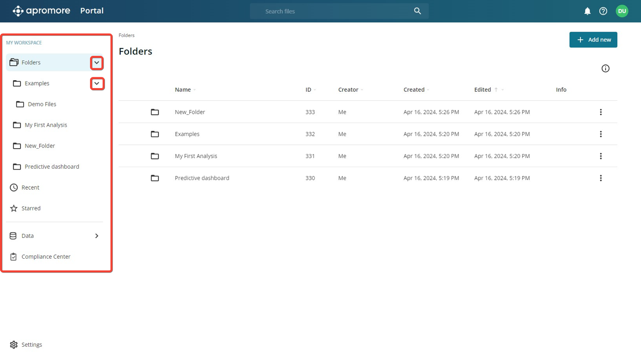641x364 pixels.
Task: Expand the Data section arrow
Action: 96,236
